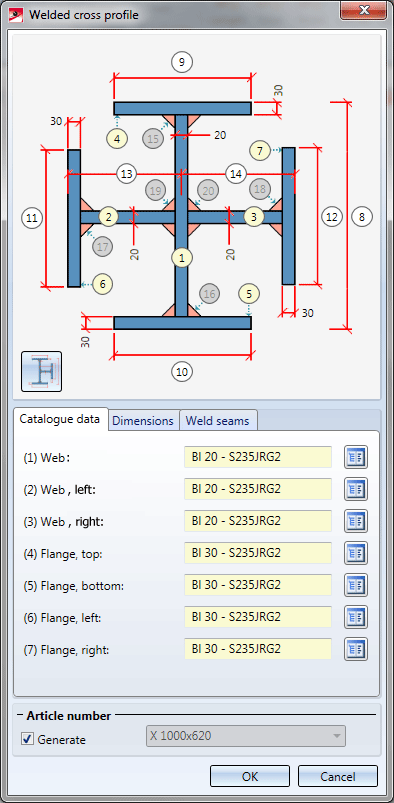Screen dimensions: 394x803
Task: Click the '(7) Flange, right:' label
Action: point(67,650)
